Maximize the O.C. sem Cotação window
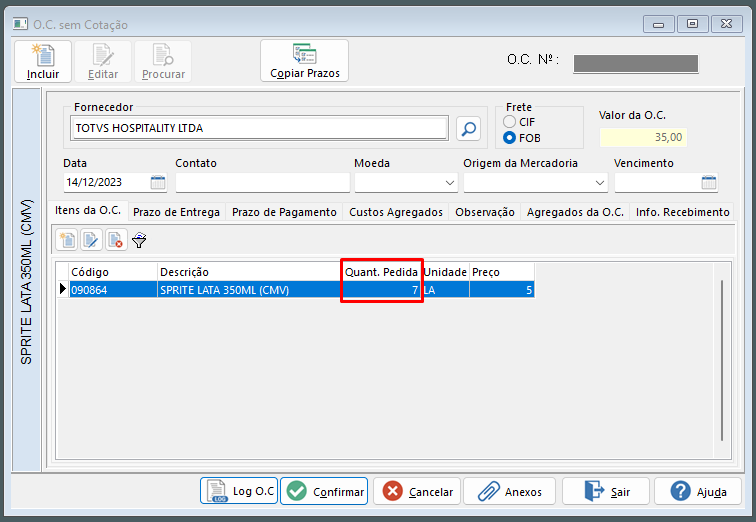The image size is (756, 522). [x=692, y=24]
